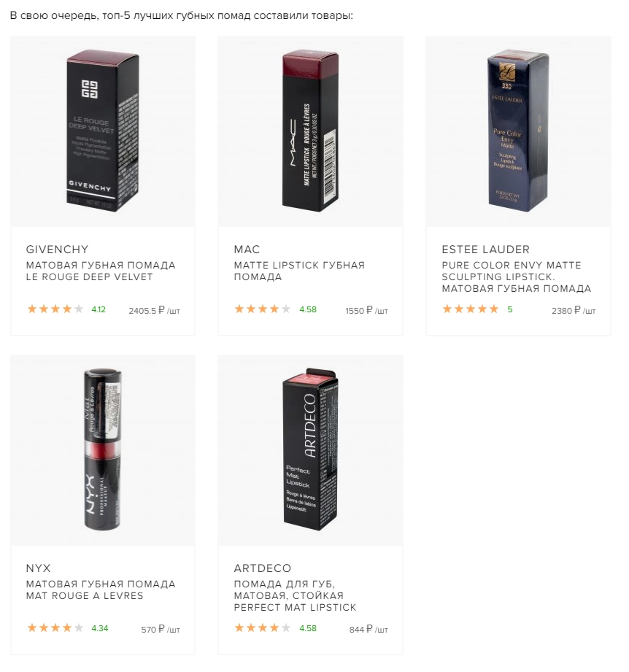Click the GIVENCHY brand name
This screenshot has height=672, width=629.
point(57,250)
